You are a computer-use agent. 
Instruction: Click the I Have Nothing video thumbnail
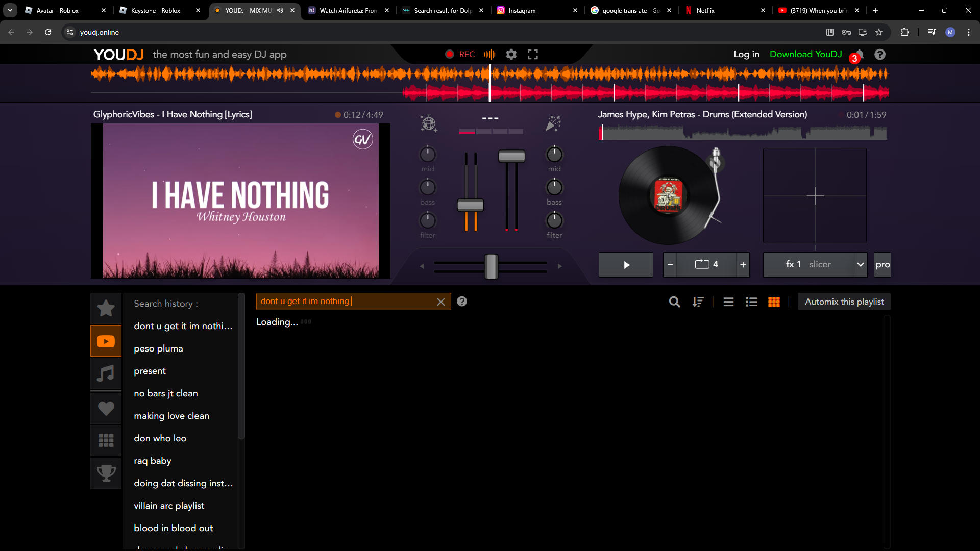tap(240, 201)
